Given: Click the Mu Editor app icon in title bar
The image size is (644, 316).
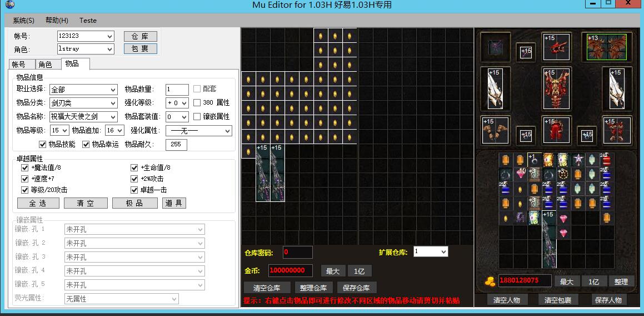Looking at the screenshot, I should coord(10,4).
